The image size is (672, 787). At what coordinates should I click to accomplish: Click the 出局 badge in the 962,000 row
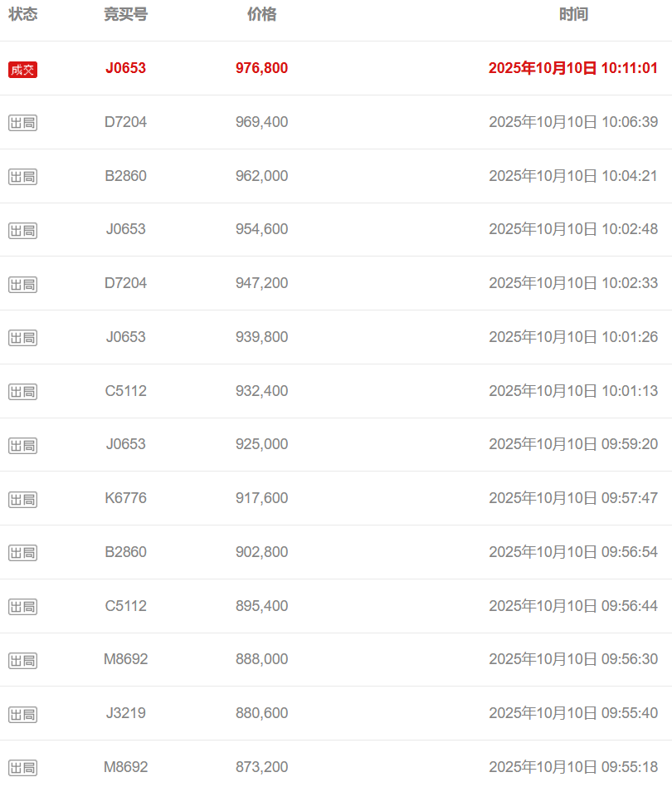click(23, 177)
